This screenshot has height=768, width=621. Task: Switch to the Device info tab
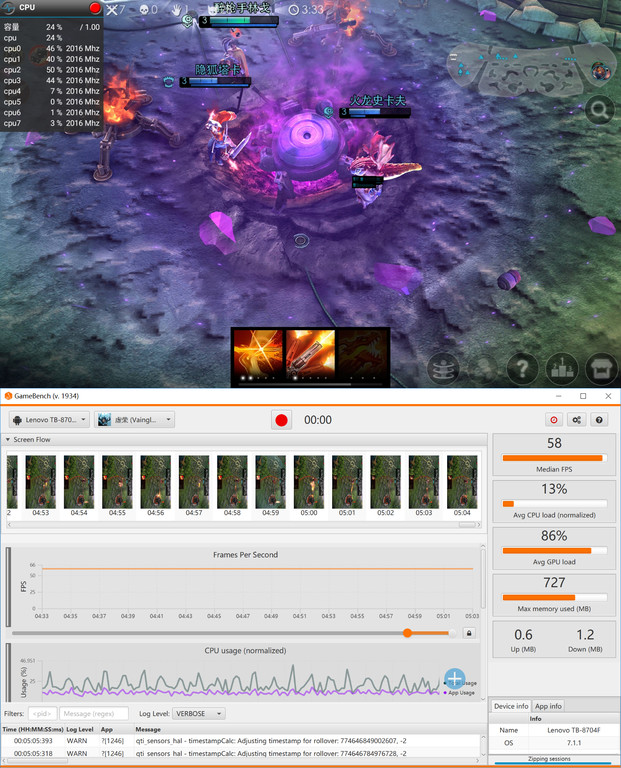tap(511, 706)
